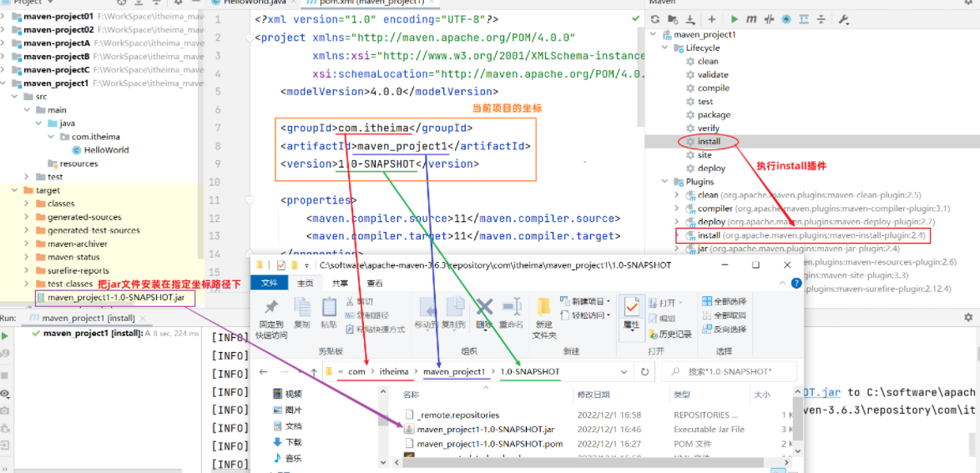Screen dimensions: 980x473
Task: Add Maven project with plus icon
Action: (712, 19)
